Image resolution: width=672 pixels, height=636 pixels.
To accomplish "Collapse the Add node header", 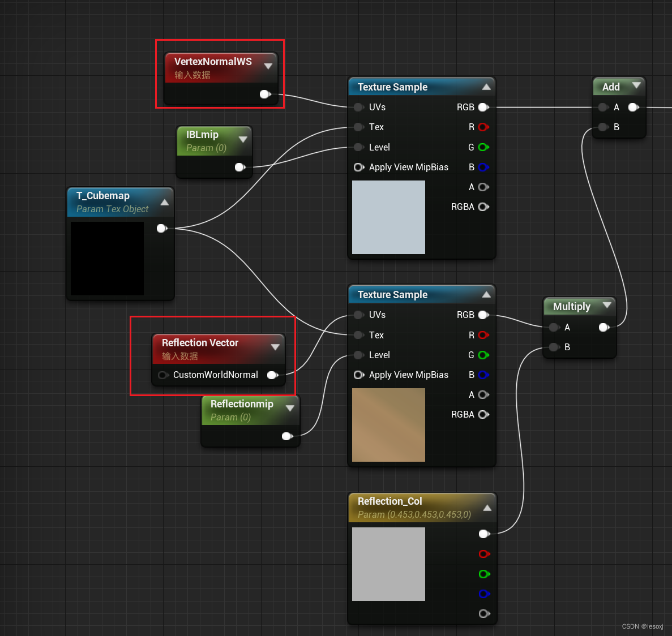I will pos(636,86).
